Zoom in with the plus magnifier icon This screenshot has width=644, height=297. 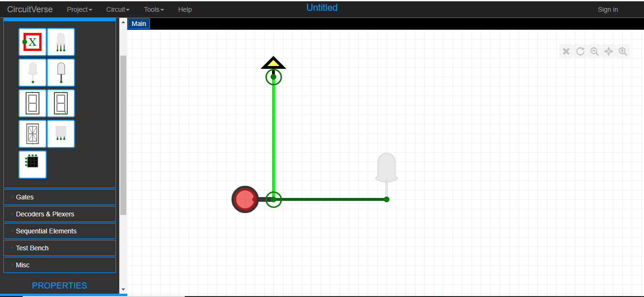[623, 51]
